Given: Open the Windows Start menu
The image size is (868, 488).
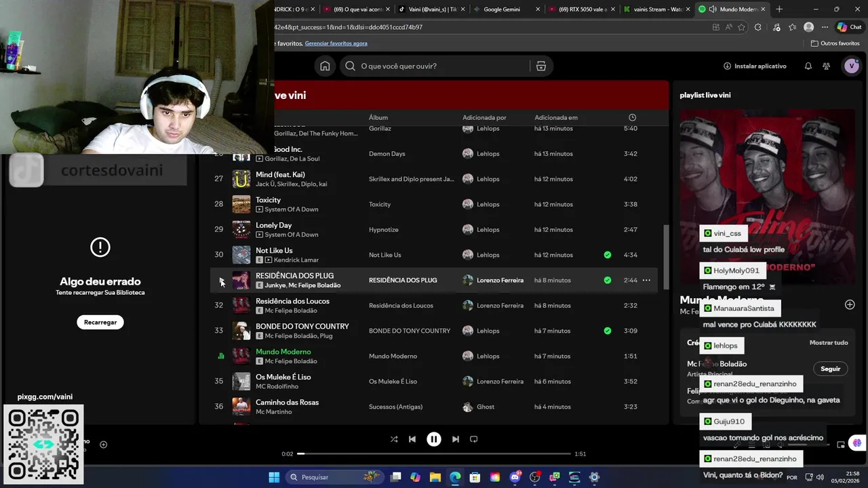Looking at the screenshot, I should coord(274,477).
